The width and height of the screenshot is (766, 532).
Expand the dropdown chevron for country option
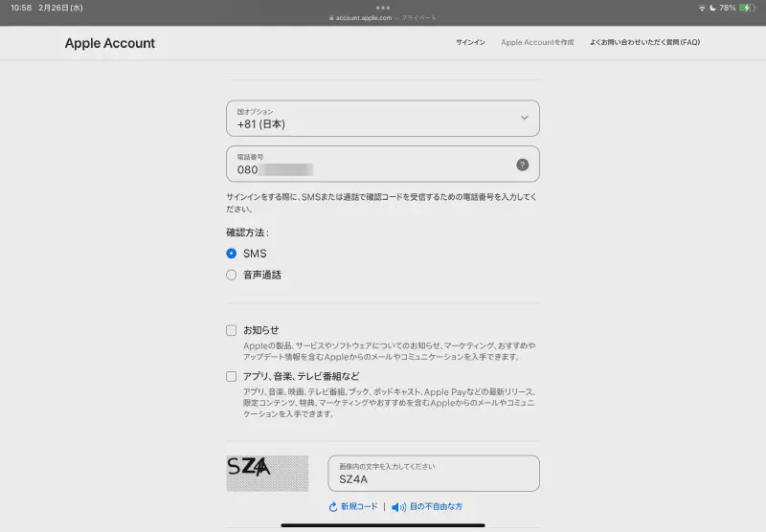(x=524, y=118)
